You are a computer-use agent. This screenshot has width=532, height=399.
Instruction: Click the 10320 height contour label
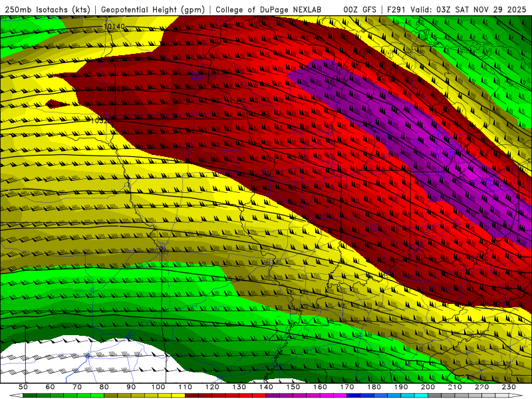tap(102, 120)
